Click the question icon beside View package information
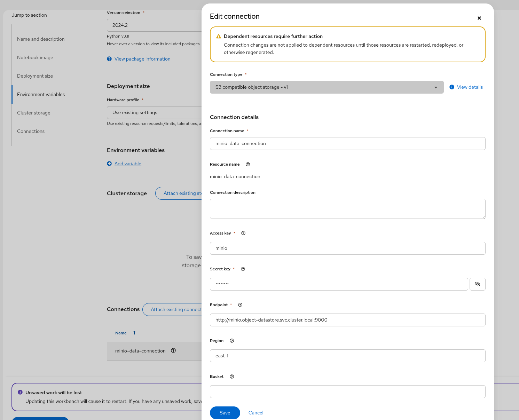The width and height of the screenshot is (519, 420). pyautogui.click(x=109, y=59)
